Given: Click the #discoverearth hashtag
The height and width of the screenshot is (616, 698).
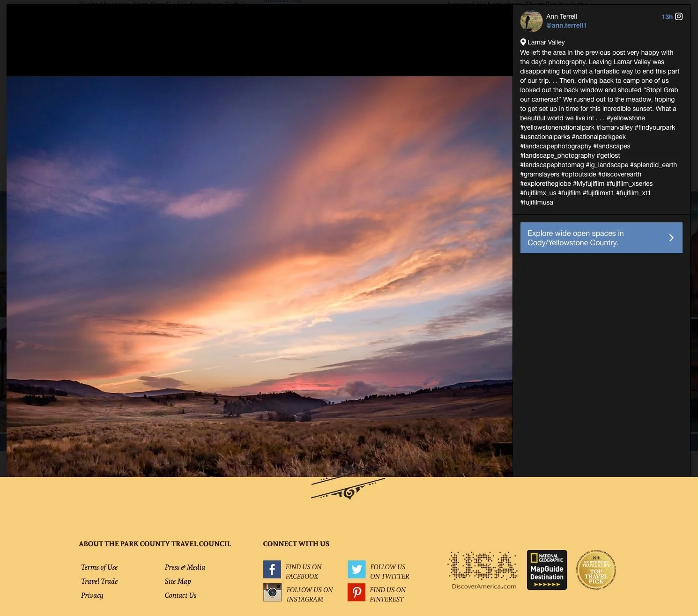Looking at the screenshot, I should click(620, 174).
